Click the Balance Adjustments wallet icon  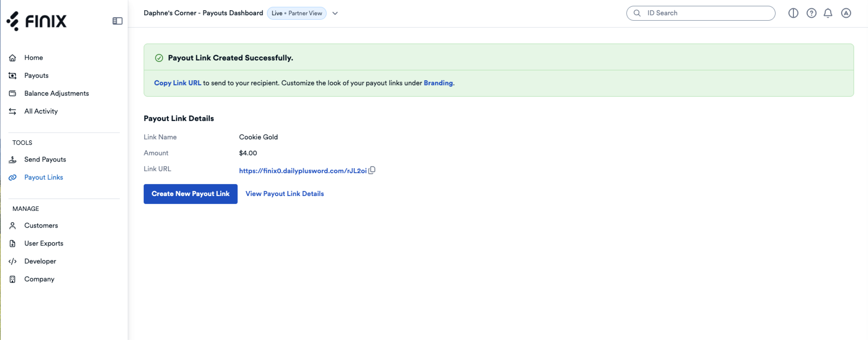coord(12,94)
